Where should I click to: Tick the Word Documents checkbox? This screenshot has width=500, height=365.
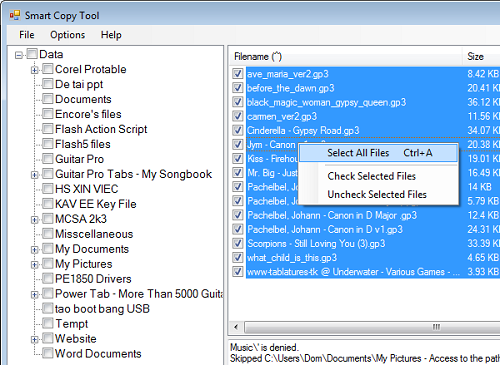click(48, 353)
